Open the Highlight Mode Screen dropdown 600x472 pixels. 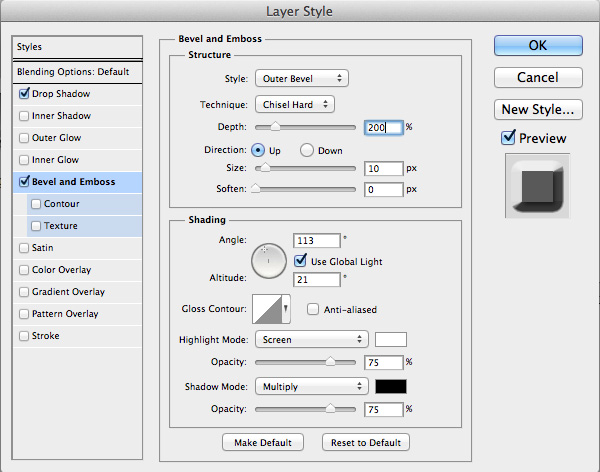[x=312, y=339]
